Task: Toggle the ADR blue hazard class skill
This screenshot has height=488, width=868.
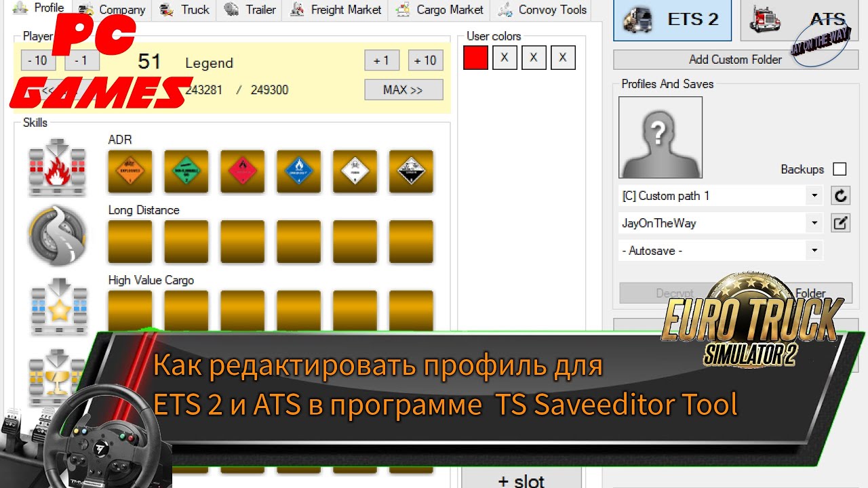Action: coord(299,171)
